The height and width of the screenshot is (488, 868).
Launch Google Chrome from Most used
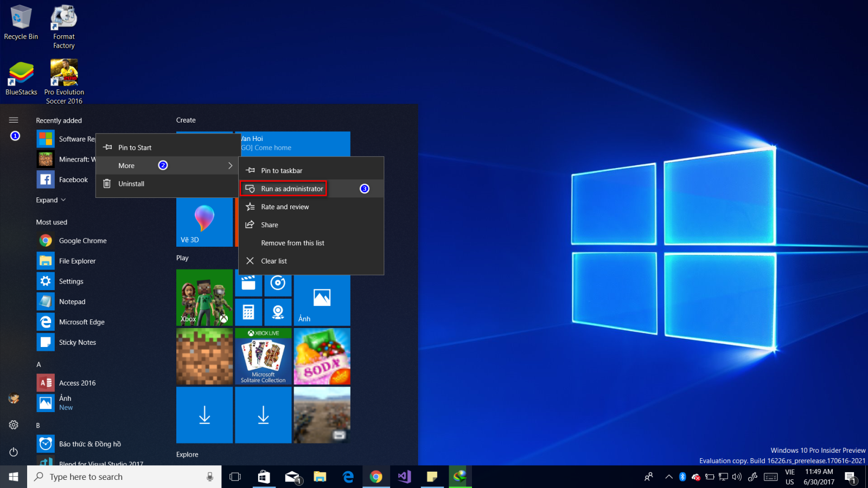82,240
